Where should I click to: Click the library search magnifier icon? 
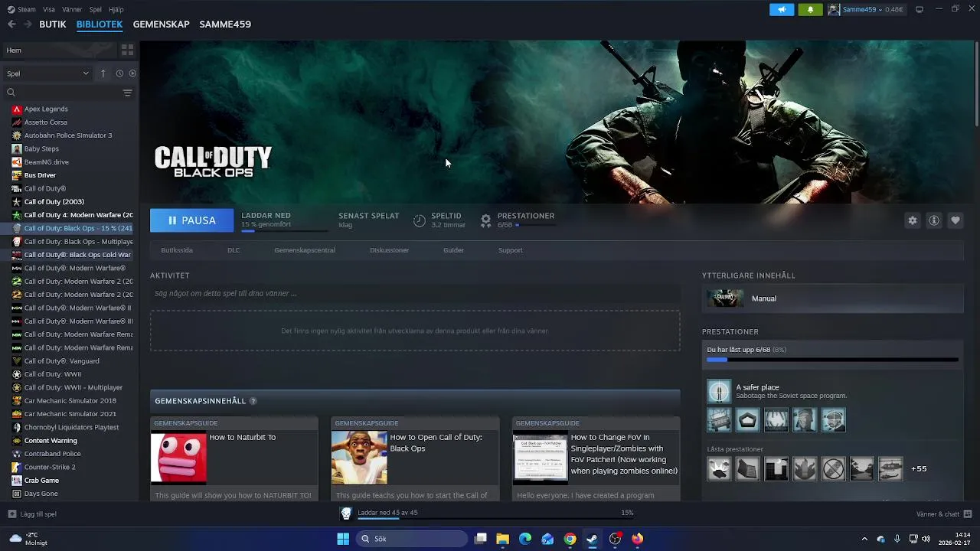tap(11, 93)
